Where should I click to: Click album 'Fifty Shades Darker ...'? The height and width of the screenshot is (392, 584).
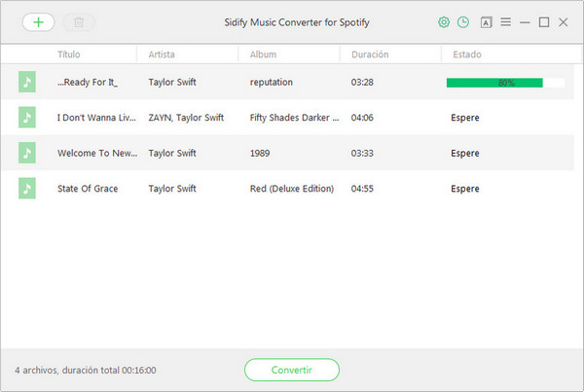tap(294, 118)
